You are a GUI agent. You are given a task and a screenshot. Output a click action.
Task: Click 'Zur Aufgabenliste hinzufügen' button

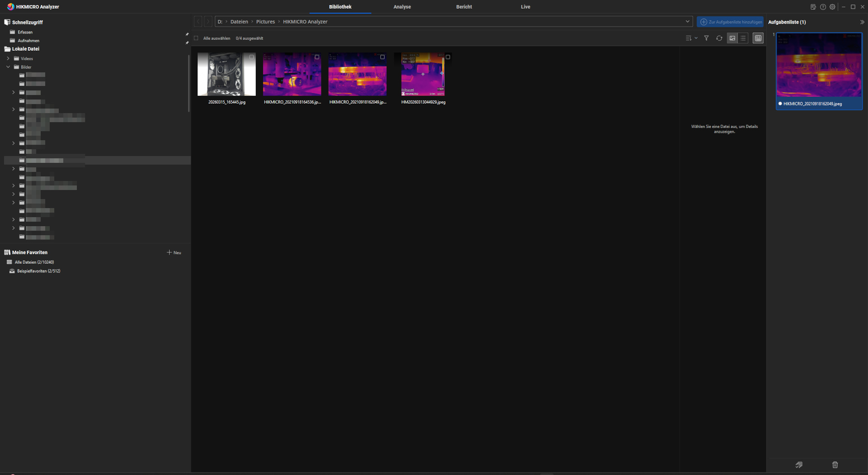tap(731, 22)
